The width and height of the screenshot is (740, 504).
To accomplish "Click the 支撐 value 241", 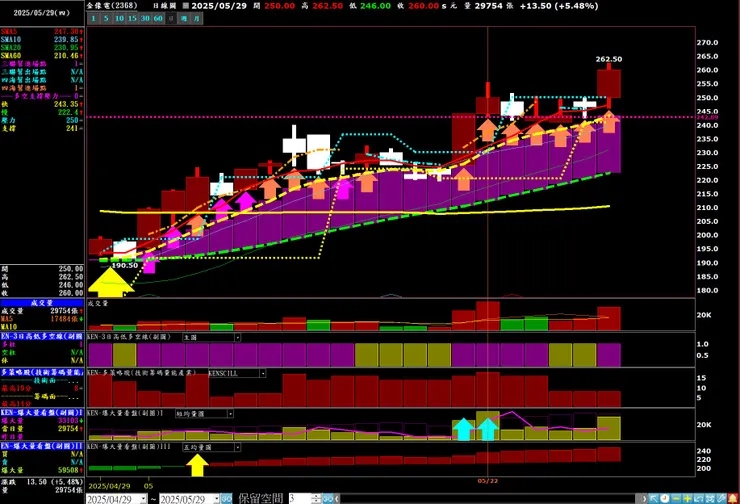I will point(72,128).
